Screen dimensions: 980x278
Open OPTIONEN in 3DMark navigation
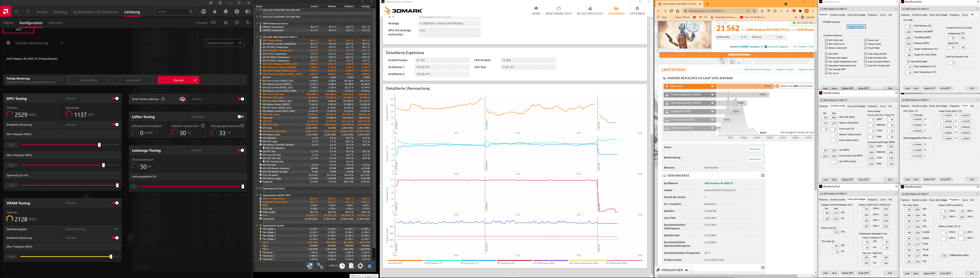(637, 11)
